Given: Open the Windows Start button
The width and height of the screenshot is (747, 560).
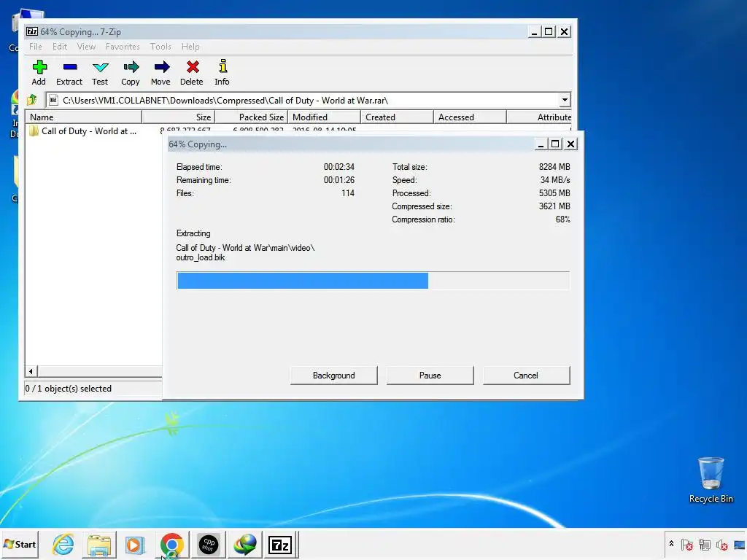Looking at the screenshot, I should click(x=20, y=544).
